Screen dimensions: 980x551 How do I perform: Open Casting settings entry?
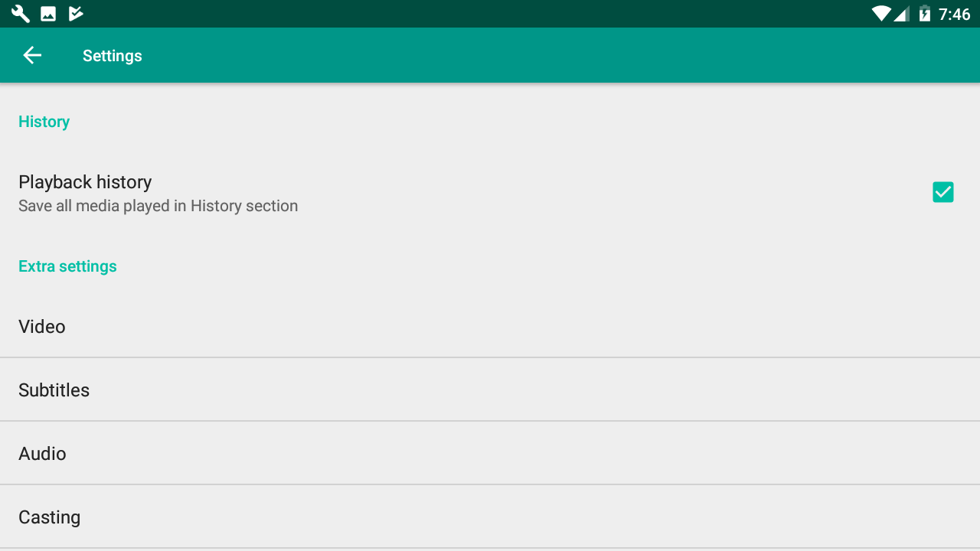pos(49,517)
